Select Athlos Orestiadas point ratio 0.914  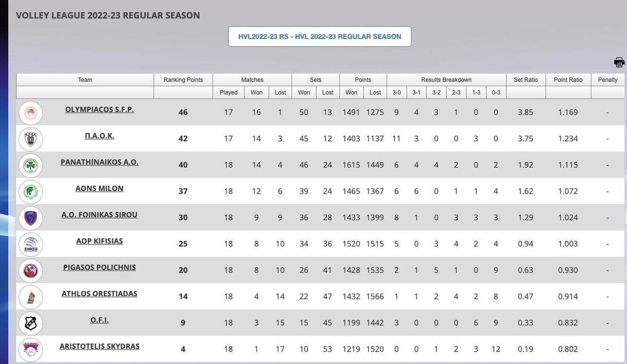(x=568, y=296)
